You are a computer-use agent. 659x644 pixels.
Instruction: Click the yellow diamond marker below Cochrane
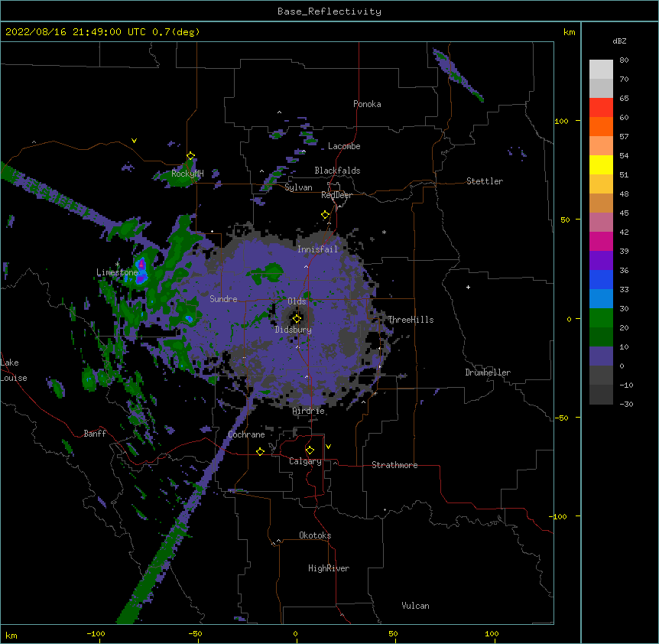260,451
